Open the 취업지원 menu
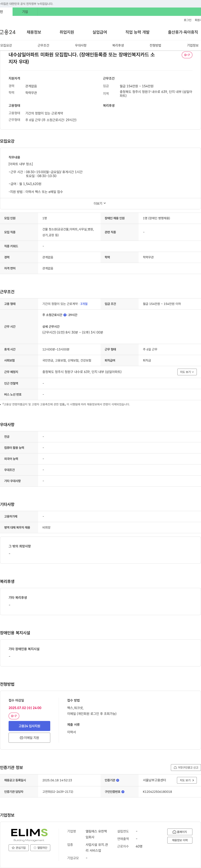Viewport: 201px width, 868px height. [x=67, y=32]
